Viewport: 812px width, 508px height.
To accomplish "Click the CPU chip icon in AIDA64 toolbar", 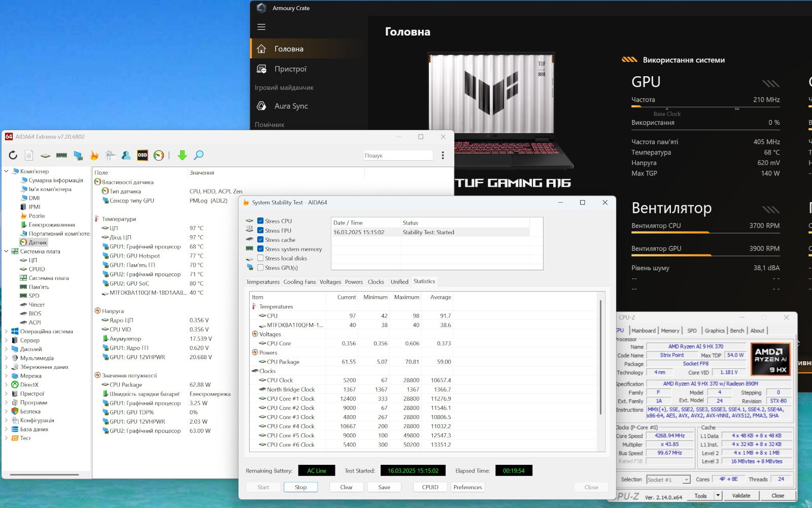I will coord(45,155).
